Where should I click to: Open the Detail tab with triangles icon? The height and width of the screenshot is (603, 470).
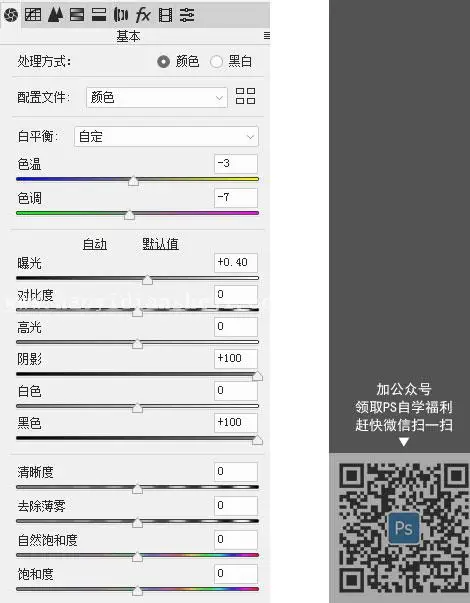click(x=55, y=15)
